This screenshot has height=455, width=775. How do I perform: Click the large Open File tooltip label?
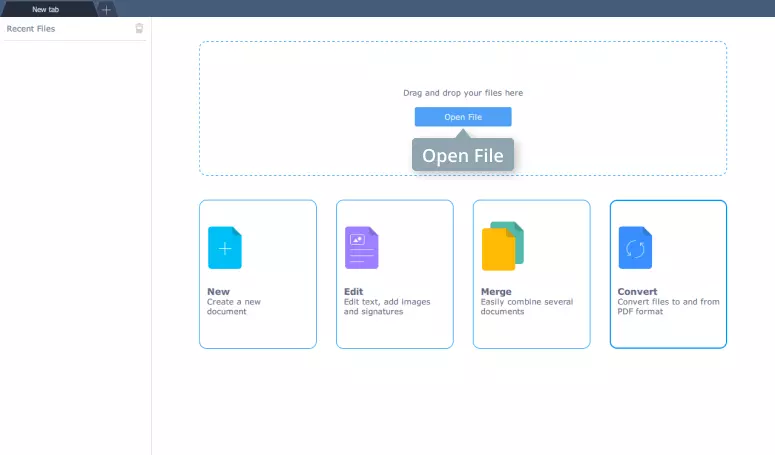tap(463, 156)
